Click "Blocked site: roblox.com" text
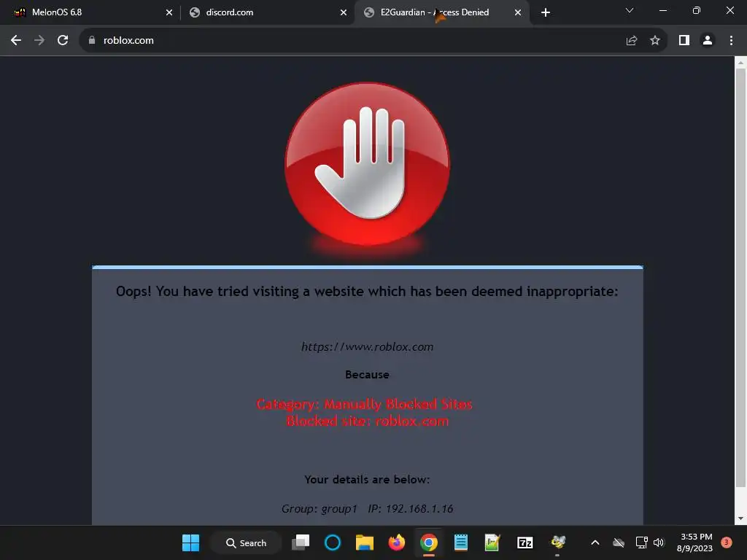 click(x=368, y=421)
